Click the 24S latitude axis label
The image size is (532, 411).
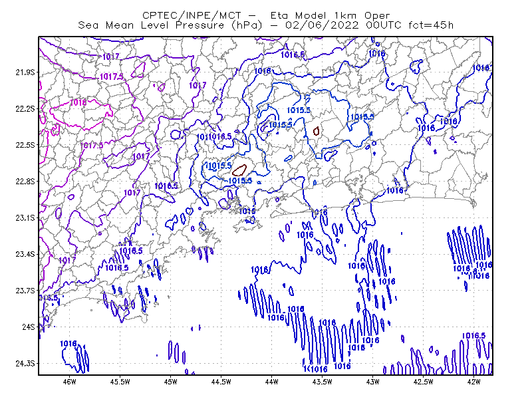(x=29, y=327)
